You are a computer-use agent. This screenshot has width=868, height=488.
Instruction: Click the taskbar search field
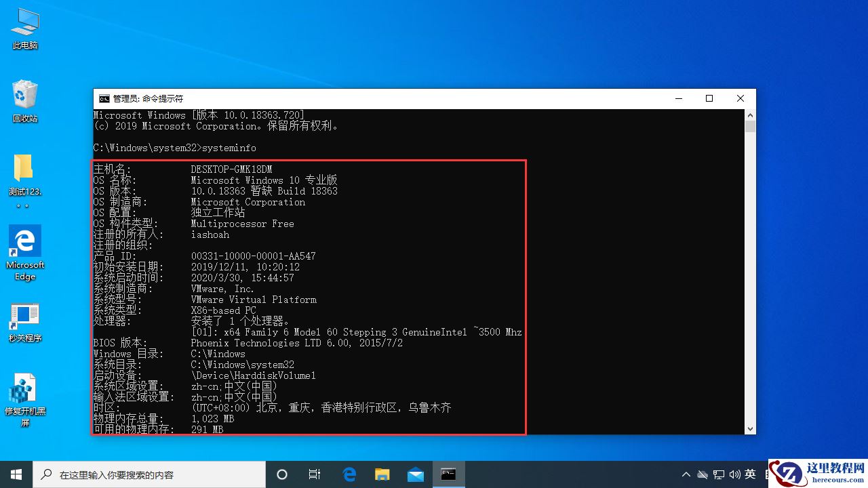click(149, 474)
